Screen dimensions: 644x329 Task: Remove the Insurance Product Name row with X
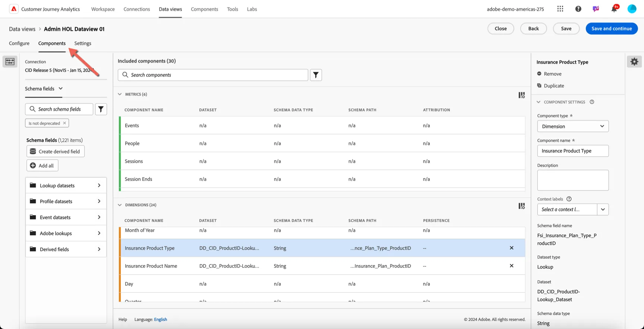pos(512,266)
